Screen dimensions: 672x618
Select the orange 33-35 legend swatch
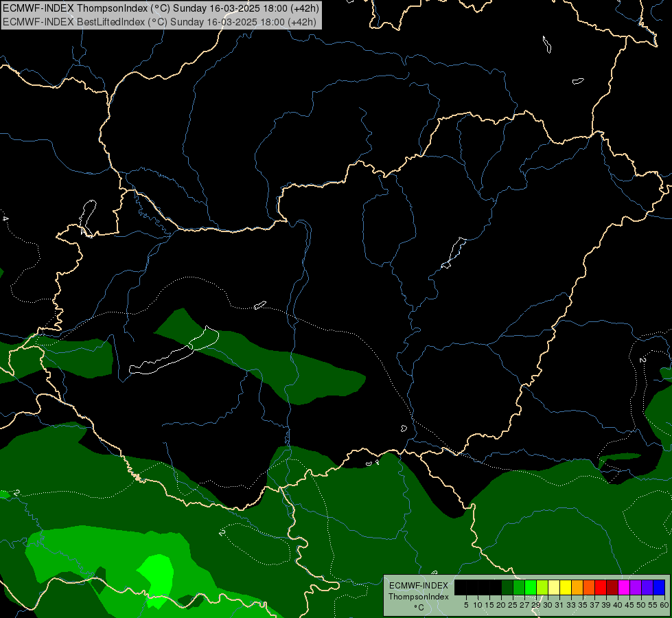[x=577, y=587]
